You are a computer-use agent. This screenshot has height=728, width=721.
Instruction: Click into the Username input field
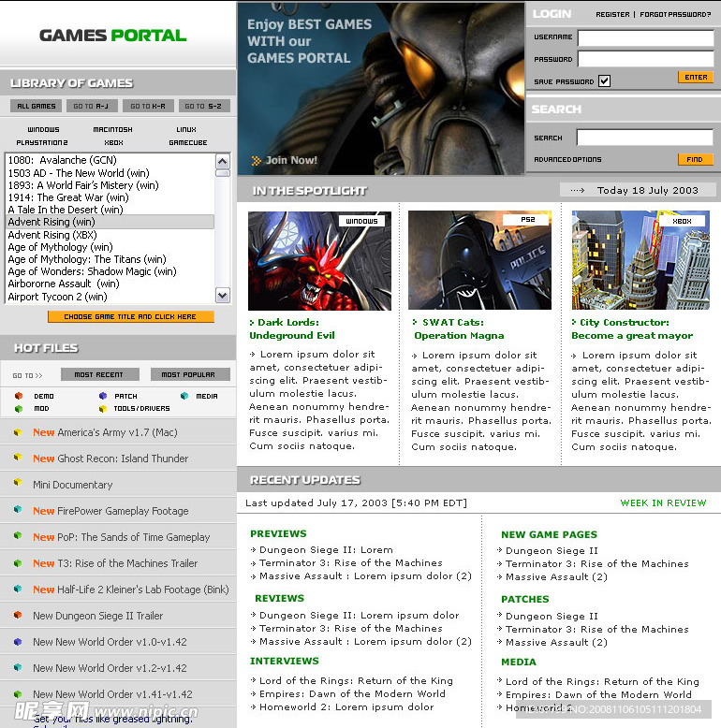644,38
